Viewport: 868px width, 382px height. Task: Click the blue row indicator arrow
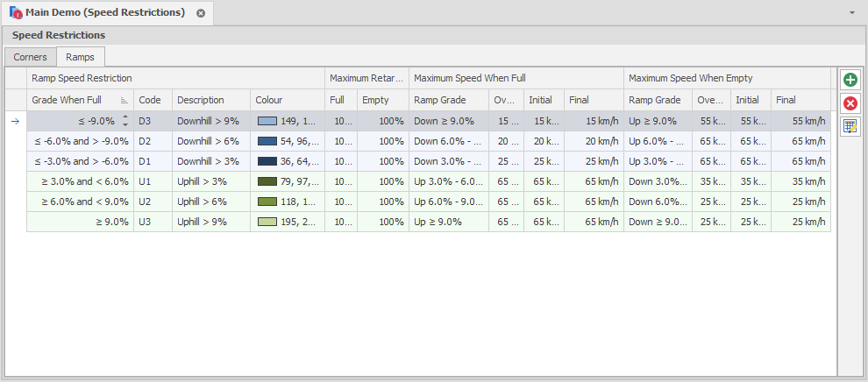15,121
